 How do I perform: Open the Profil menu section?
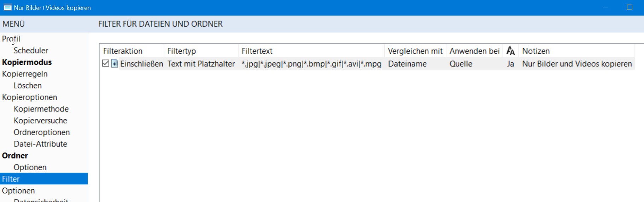[x=11, y=39]
